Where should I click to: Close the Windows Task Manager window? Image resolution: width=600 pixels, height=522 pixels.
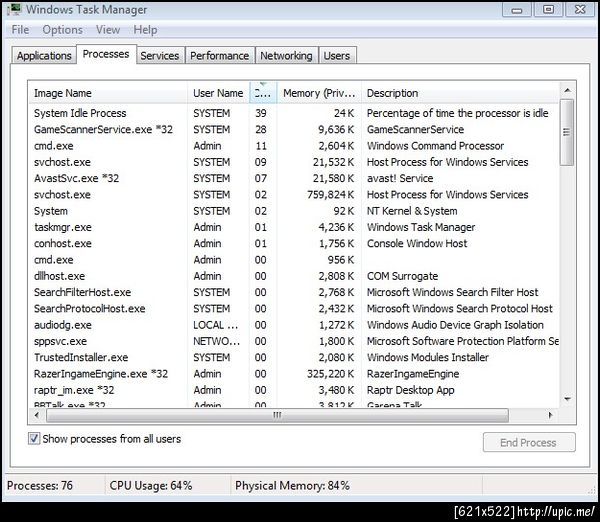coord(580,9)
